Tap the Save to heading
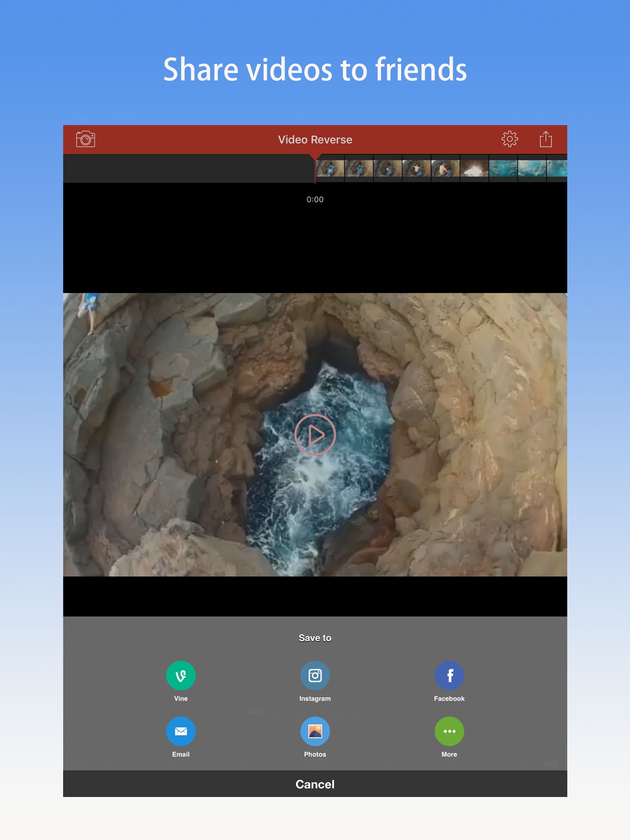This screenshot has height=840, width=630. pyautogui.click(x=315, y=638)
